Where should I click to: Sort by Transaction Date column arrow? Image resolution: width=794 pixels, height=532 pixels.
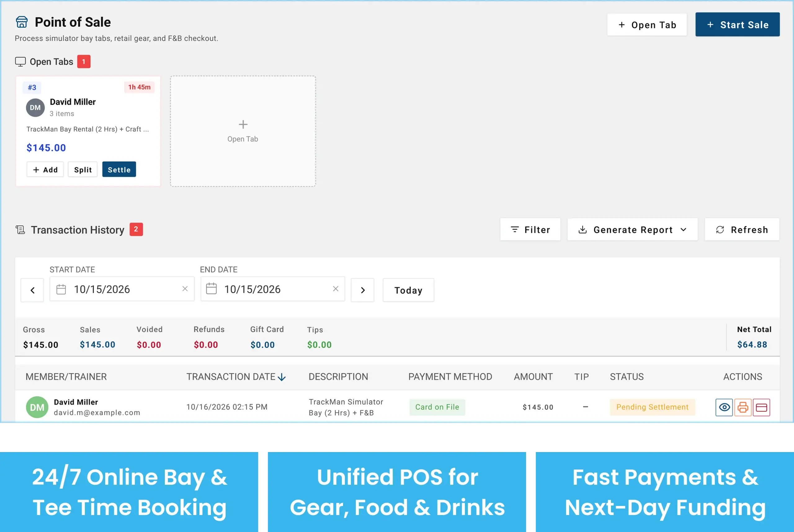(282, 377)
